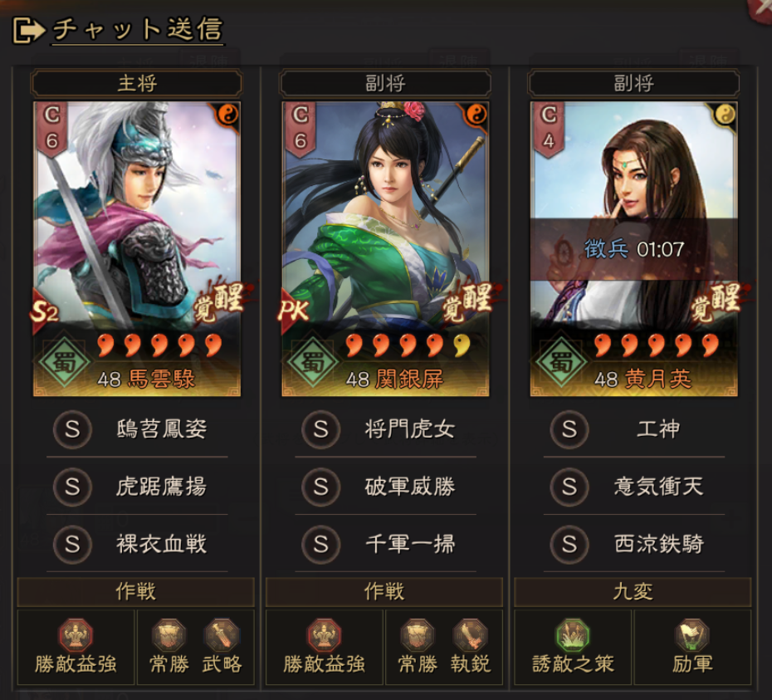Select the 西涼鉄騎 skill row
The height and width of the screenshot is (700, 772).
[634, 544]
